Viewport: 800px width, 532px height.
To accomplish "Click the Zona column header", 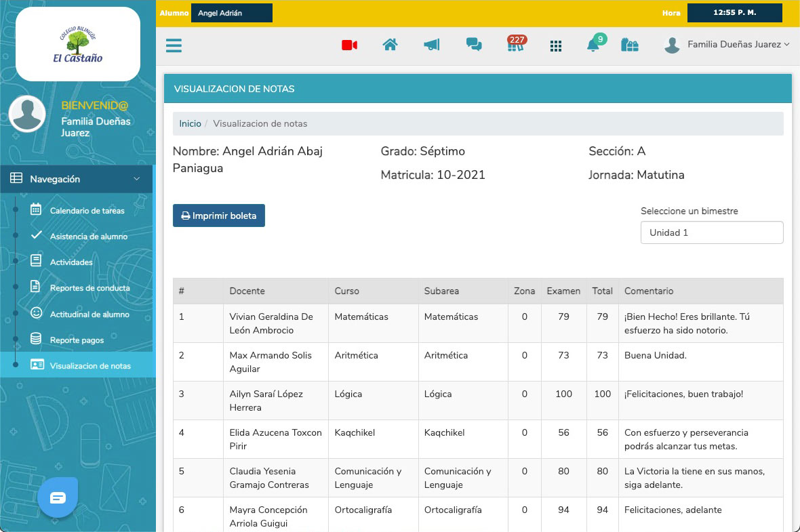I will [x=525, y=291].
